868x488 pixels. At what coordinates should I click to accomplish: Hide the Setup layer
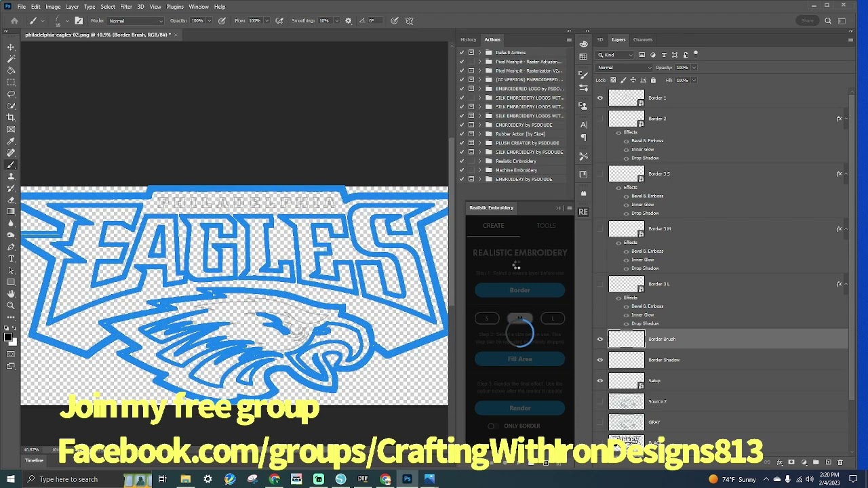(600, 381)
